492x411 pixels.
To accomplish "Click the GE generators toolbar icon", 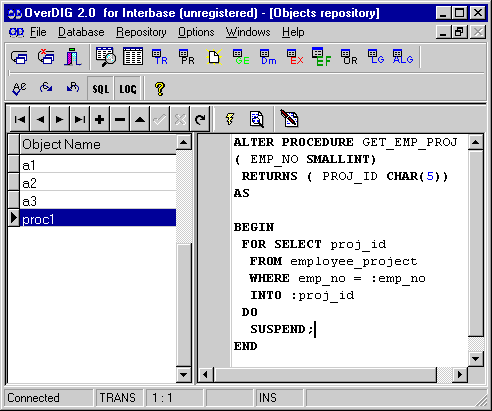I will 241,57.
